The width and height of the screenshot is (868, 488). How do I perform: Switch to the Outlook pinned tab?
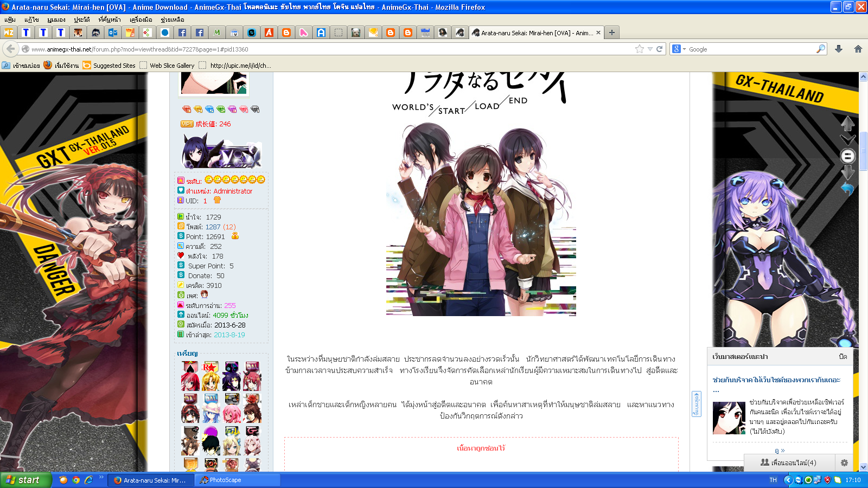[113, 33]
